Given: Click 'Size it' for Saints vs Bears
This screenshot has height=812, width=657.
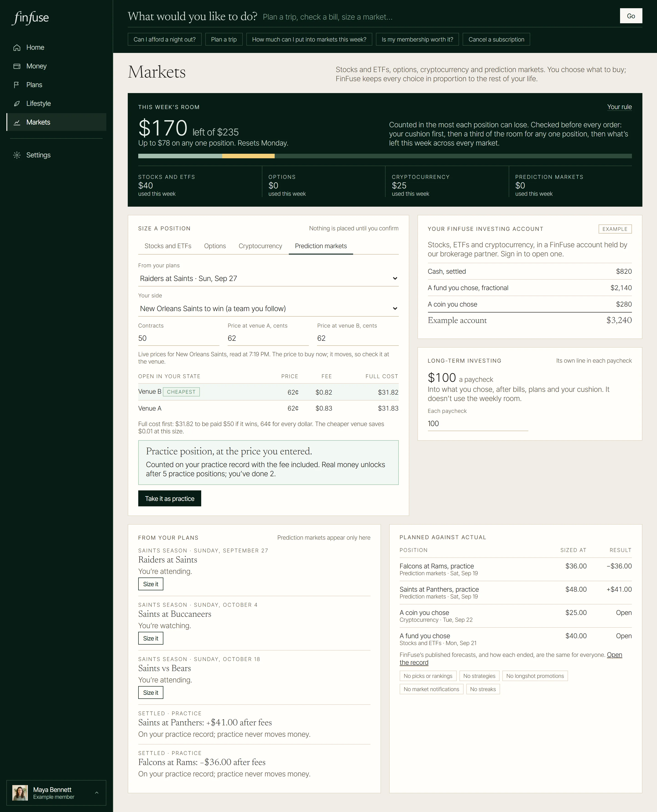Looking at the screenshot, I should (151, 692).
